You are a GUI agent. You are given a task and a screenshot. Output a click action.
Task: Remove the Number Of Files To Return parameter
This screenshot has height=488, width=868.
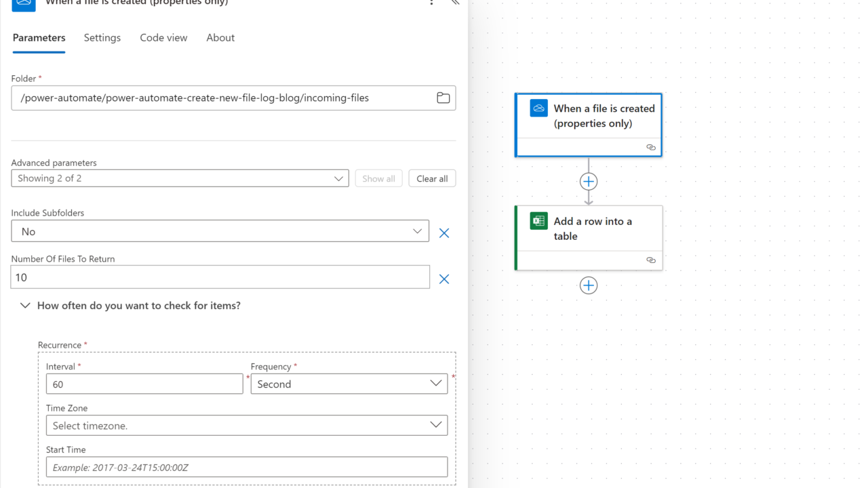coord(444,279)
